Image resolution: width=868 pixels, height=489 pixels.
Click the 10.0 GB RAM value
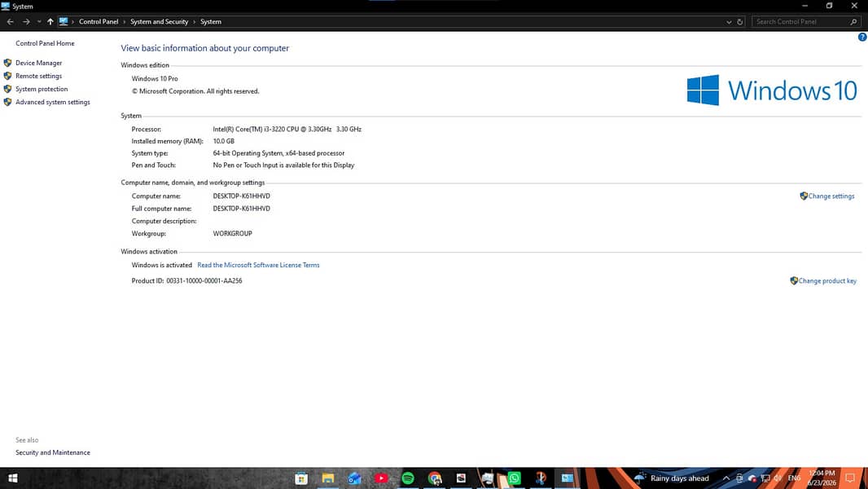tap(224, 141)
